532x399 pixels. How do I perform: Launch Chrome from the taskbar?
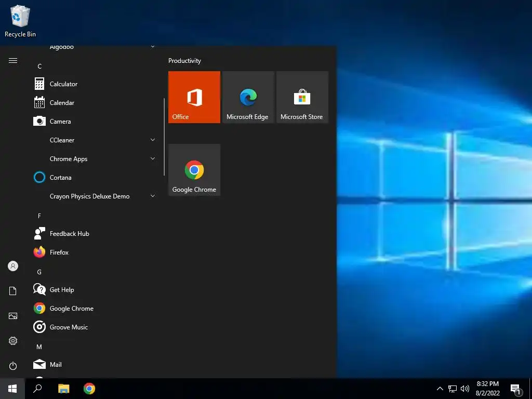tap(89, 389)
